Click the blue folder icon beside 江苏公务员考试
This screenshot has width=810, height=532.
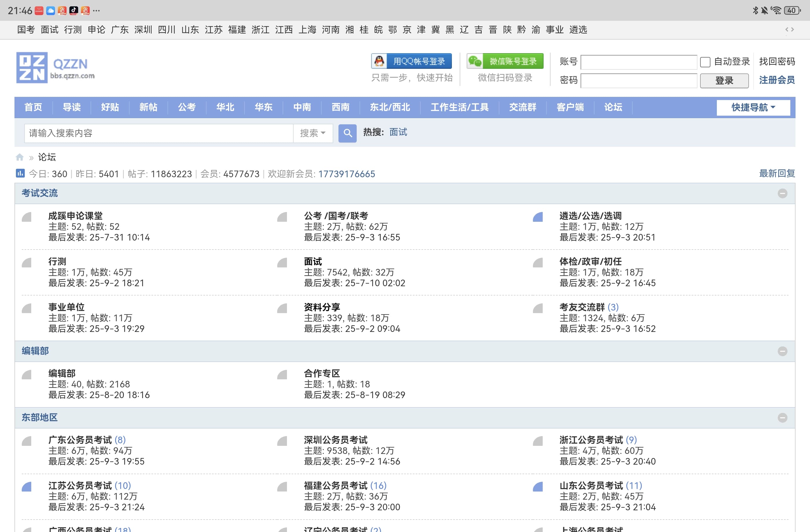point(27,487)
